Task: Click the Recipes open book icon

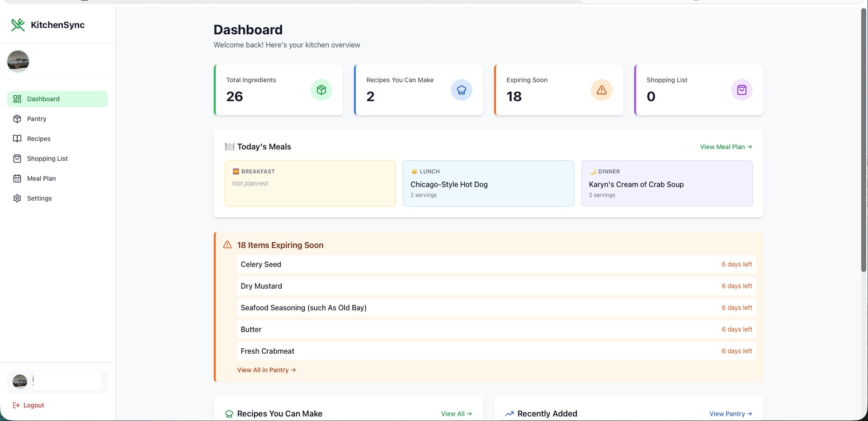Action: (17, 139)
